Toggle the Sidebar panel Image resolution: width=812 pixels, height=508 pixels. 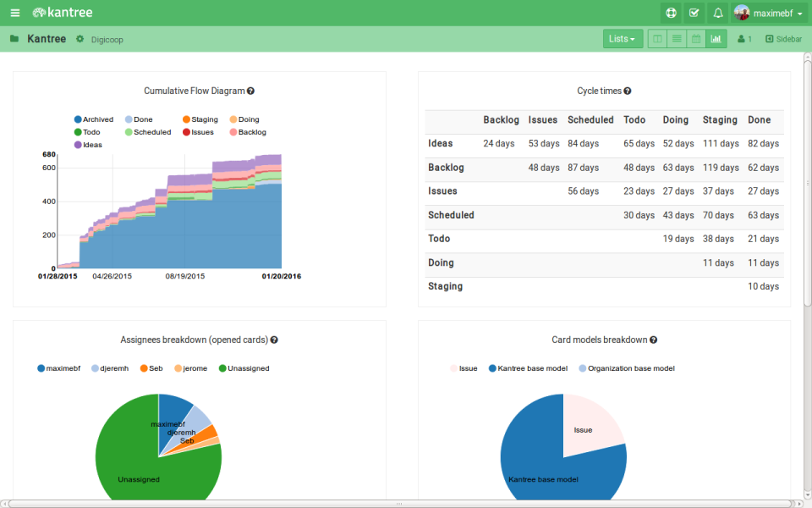783,39
